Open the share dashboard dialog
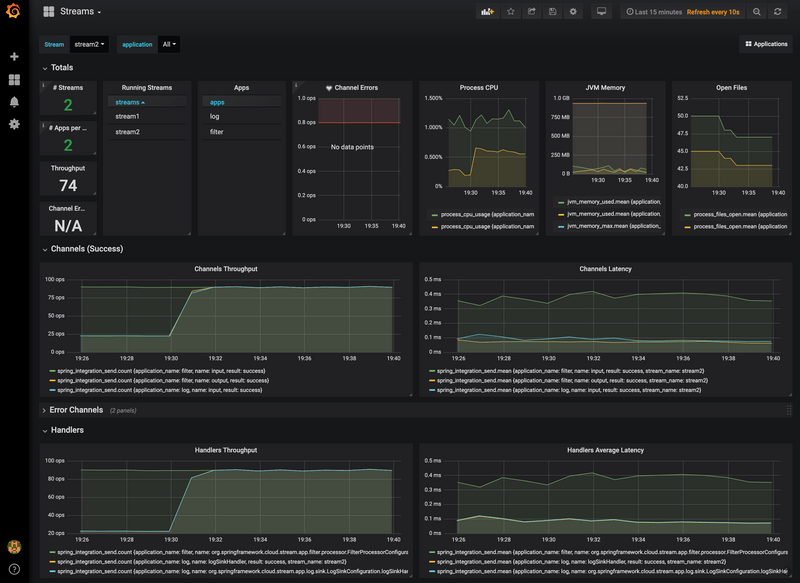The image size is (800, 583). pyautogui.click(x=531, y=12)
